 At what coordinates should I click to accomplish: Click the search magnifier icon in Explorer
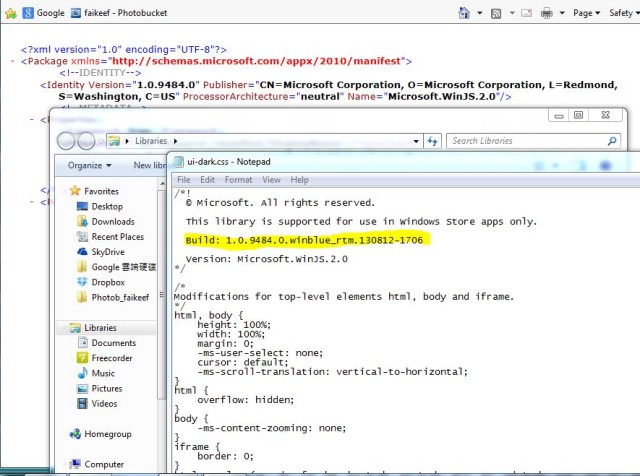tap(612, 141)
